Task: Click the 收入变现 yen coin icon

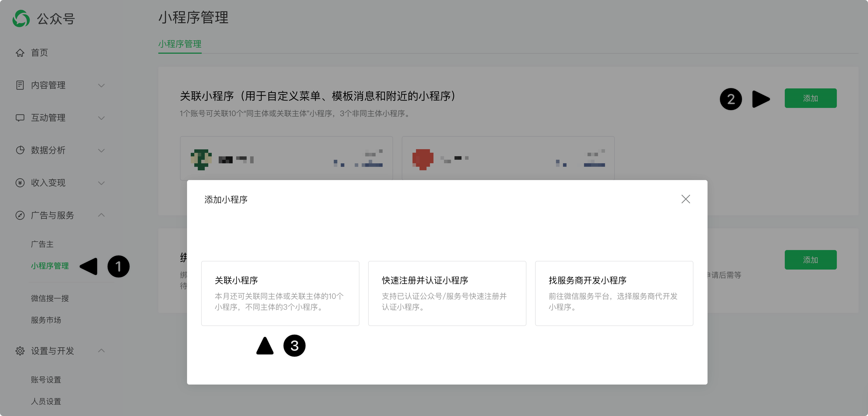Action: [x=20, y=183]
